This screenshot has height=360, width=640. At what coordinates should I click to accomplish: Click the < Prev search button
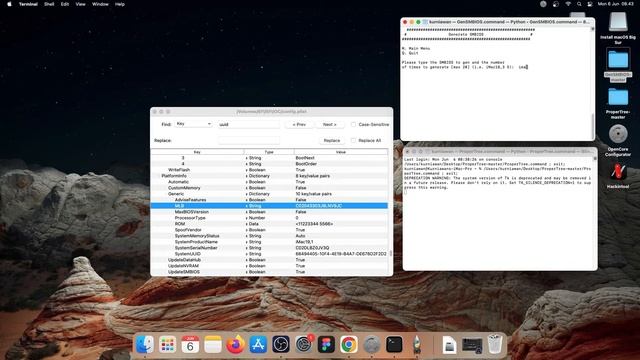point(299,124)
